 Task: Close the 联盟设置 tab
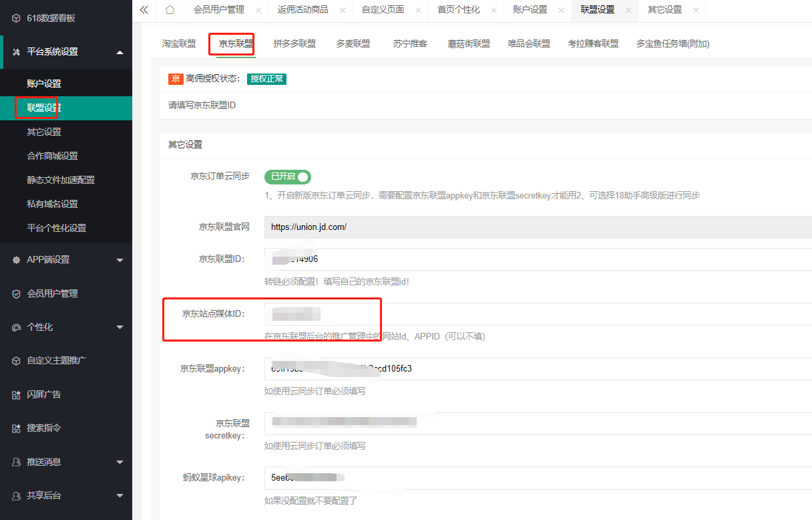(x=628, y=10)
